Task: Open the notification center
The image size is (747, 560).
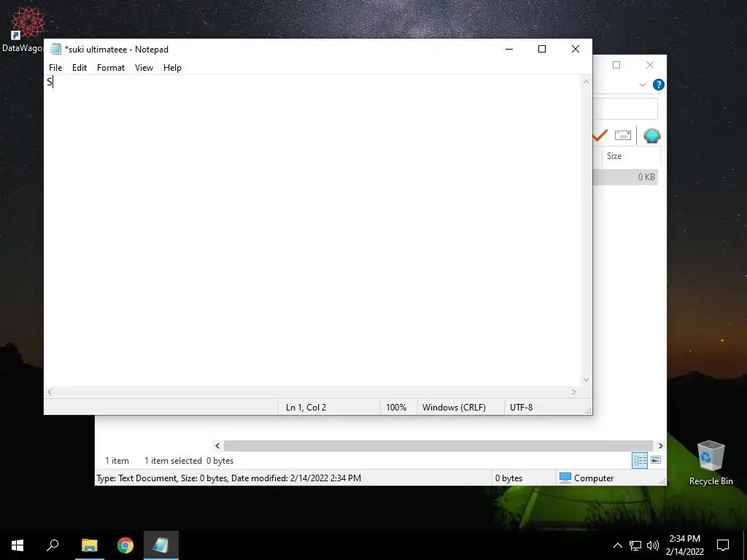Action: (723, 545)
